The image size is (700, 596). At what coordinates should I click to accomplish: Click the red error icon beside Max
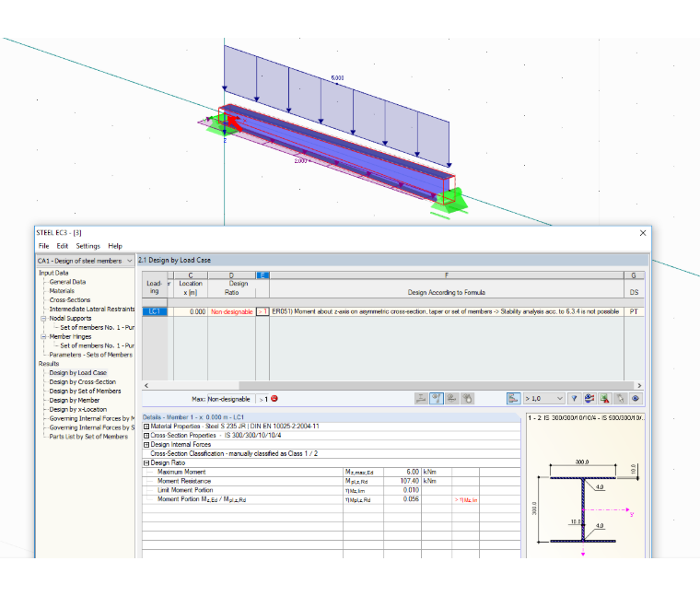click(274, 399)
